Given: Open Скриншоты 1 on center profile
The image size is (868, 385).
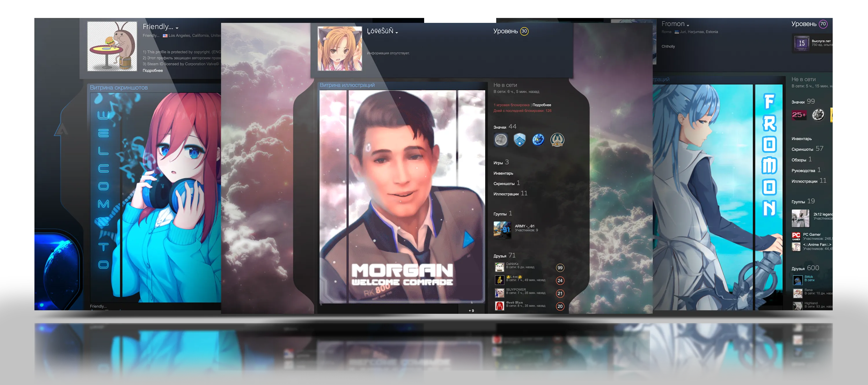Looking at the screenshot, I should coord(506,183).
